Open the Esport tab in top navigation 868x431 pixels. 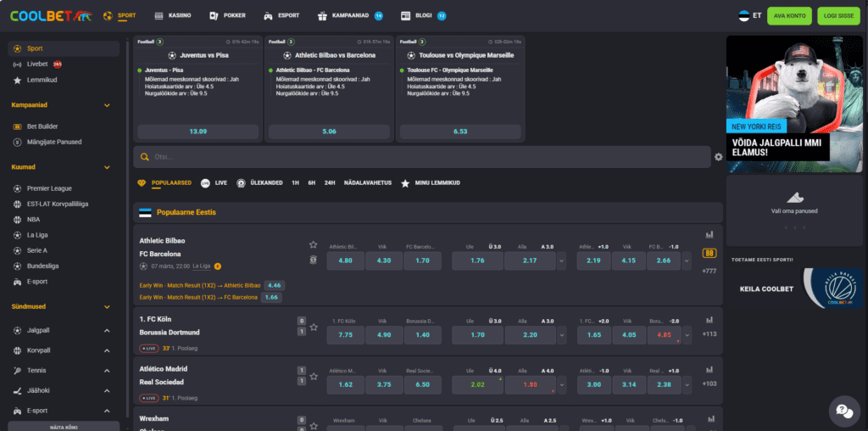[282, 15]
